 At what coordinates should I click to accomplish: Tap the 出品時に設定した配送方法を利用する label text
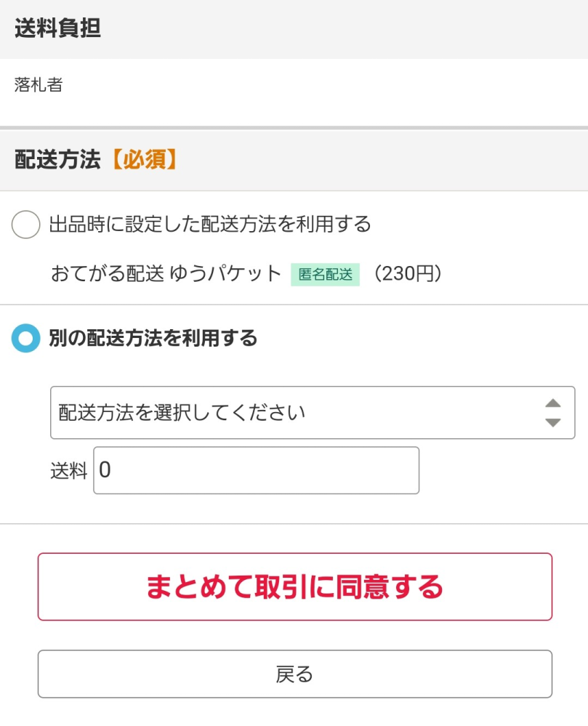[x=210, y=224]
